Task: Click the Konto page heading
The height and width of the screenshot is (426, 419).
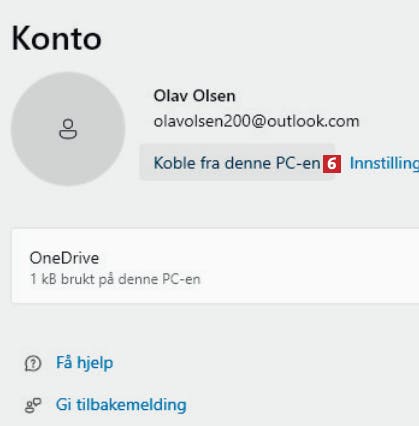Action: coord(57,39)
